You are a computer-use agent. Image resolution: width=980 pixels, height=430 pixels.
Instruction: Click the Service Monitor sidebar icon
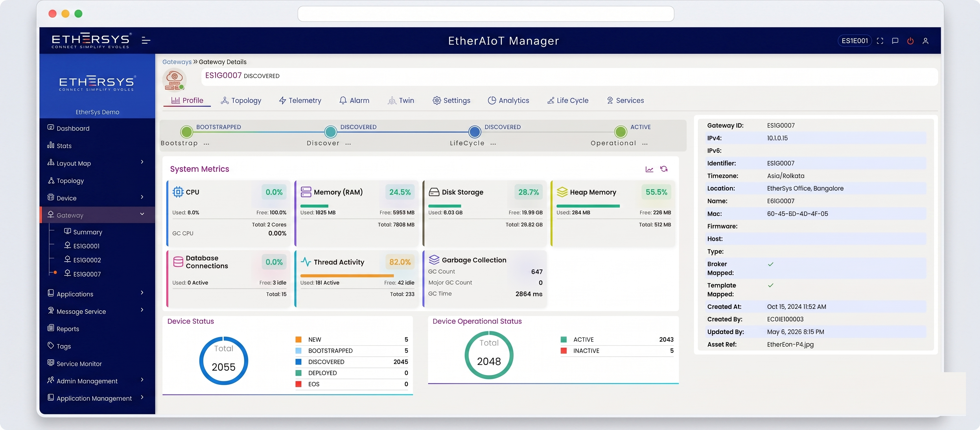51,362
